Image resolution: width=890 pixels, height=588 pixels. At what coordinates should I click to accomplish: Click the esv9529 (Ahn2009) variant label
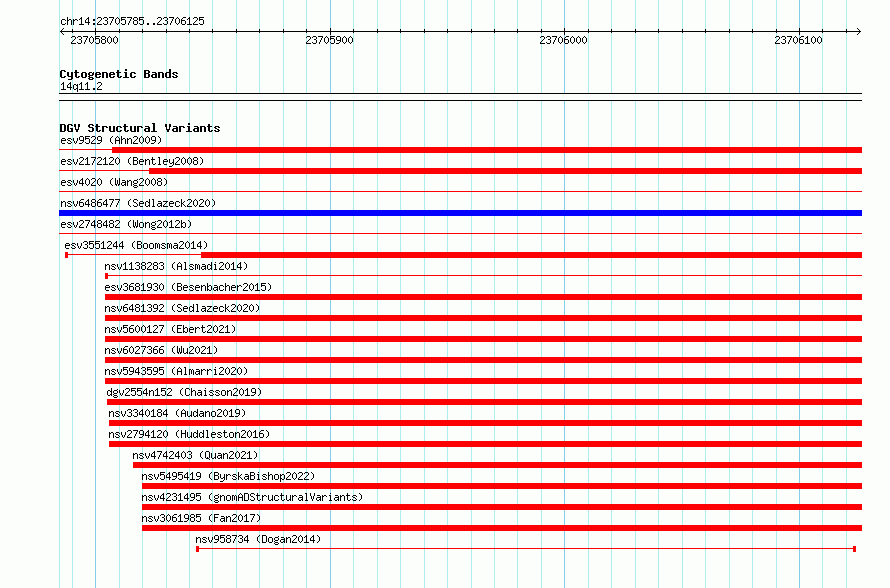click(111, 140)
